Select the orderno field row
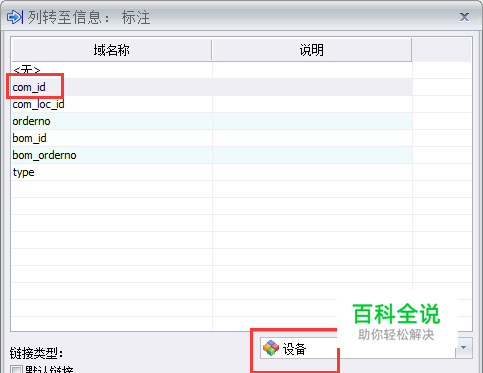This screenshot has width=483, height=373. [x=212, y=121]
